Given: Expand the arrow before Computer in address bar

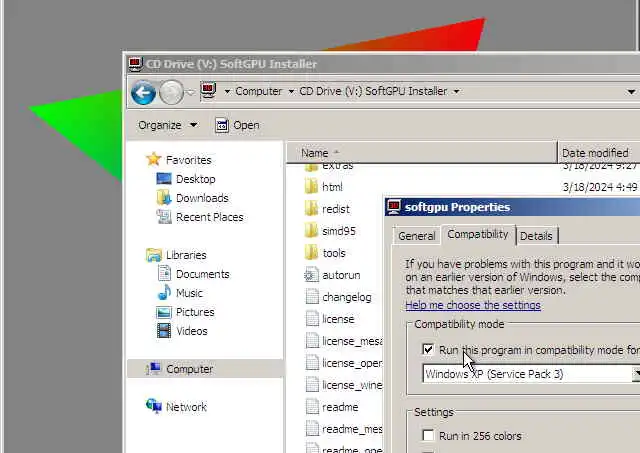Looking at the screenshot, I should tap(227, 91).
